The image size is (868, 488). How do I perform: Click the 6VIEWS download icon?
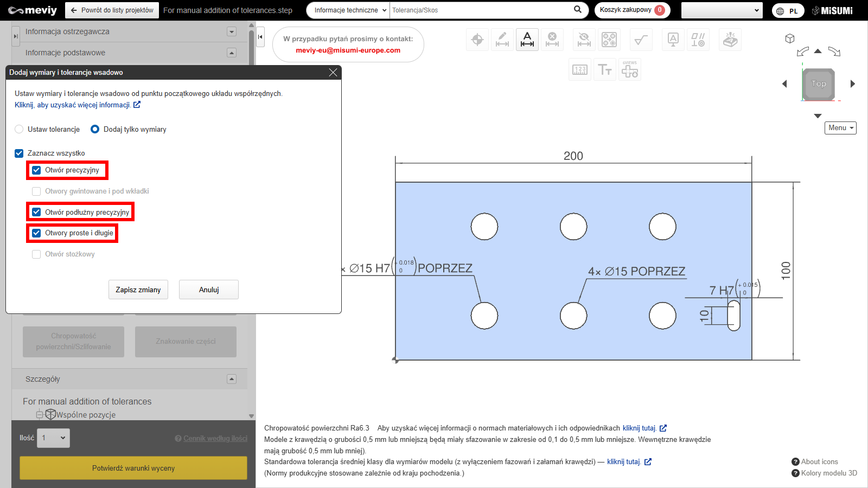click(629, 70)
